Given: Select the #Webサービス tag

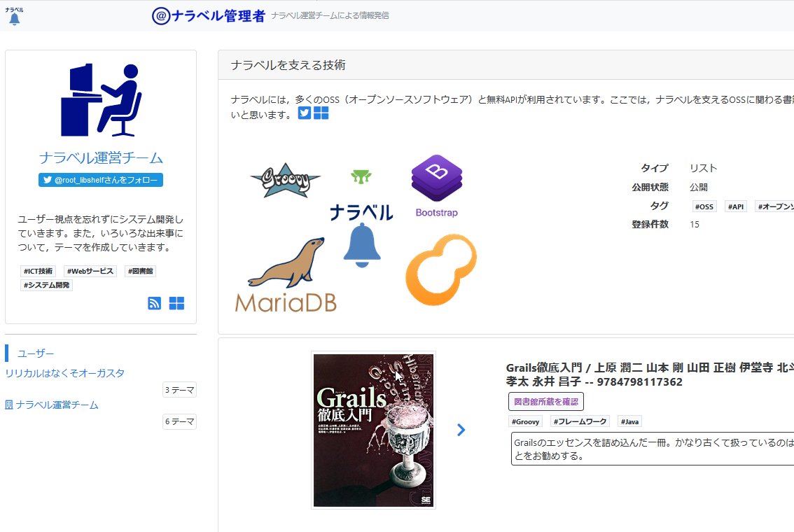Looking at the screenshot, I should (90, 271).
